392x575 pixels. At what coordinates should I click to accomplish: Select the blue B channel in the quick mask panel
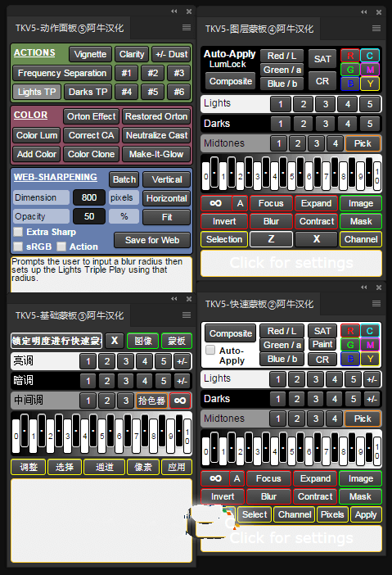[x=350, y=359]
